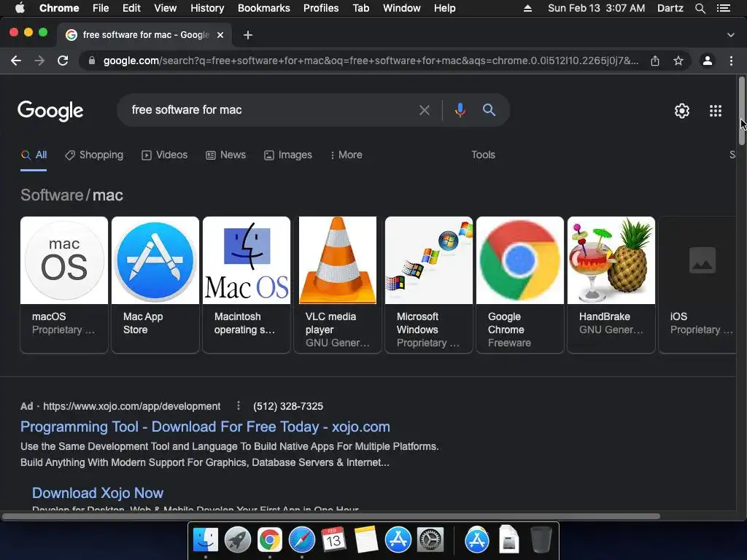Open Spotlight search in menu bar
Image resolution: width=747 pixels, height=560 pixels.
(x=700, y=8)
